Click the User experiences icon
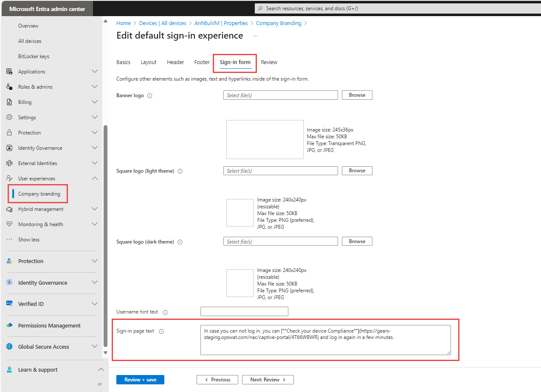 pyautogui.click(x=9, y=179)
